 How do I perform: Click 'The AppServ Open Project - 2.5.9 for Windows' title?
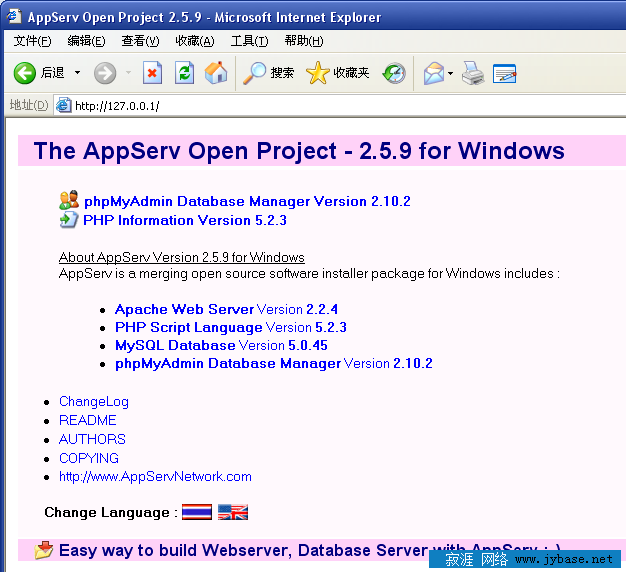[x=299, y=151]
